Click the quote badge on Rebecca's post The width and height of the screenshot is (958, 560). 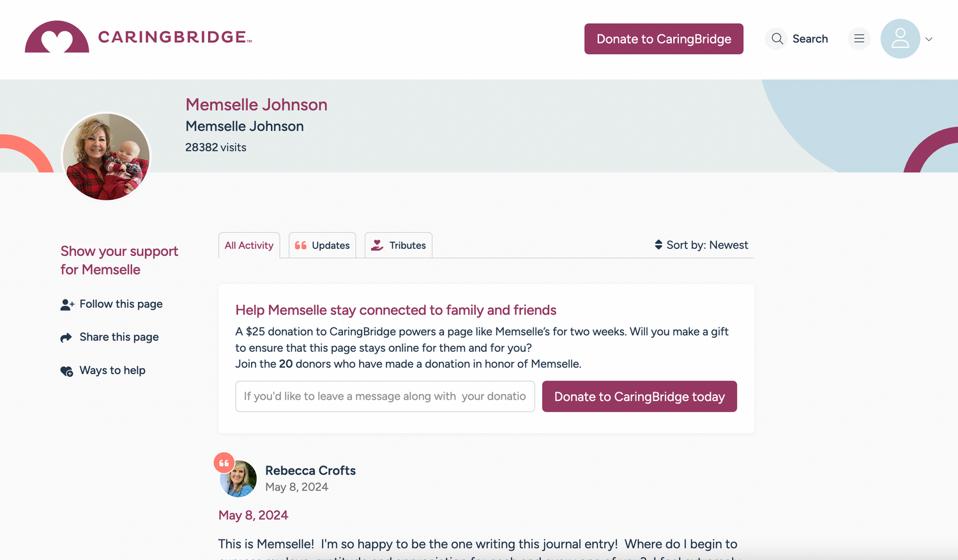pos(224,463)
